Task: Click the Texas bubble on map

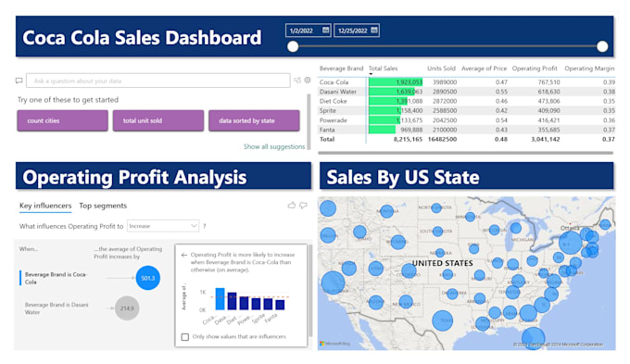Action: click(x=443, y=320)
